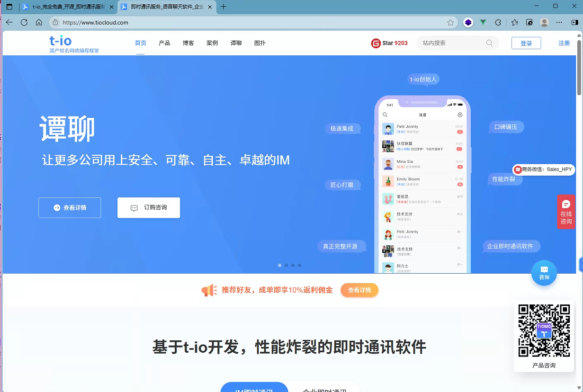Reload the page with refresh icon

coord(24,22)
